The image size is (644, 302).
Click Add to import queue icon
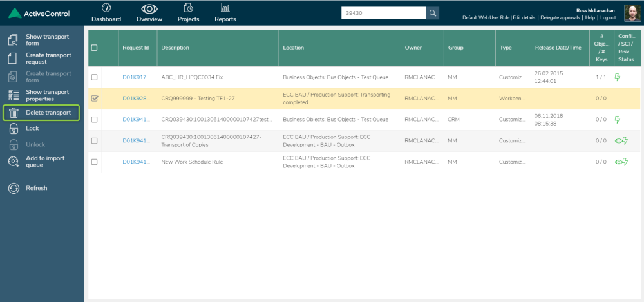coord(13,162)
